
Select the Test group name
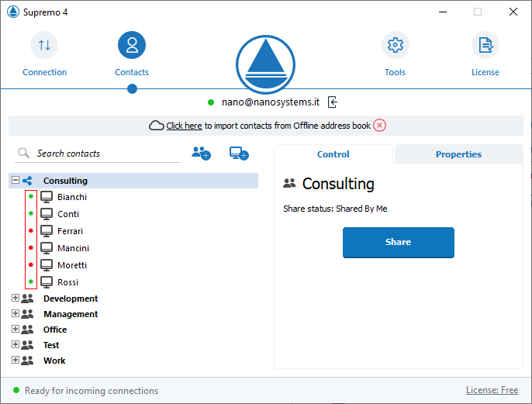pos(51,345)
